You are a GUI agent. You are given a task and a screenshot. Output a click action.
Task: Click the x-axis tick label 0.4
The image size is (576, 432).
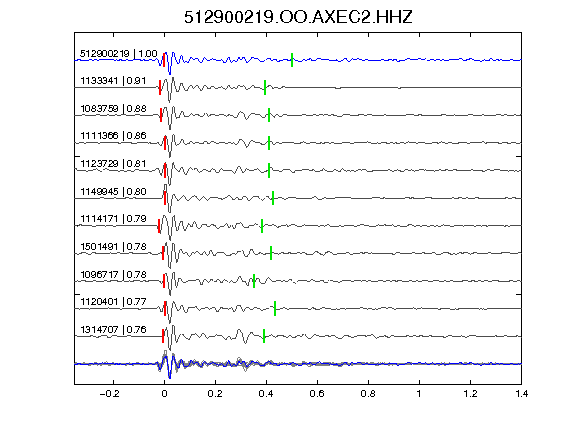coord(266,394)
